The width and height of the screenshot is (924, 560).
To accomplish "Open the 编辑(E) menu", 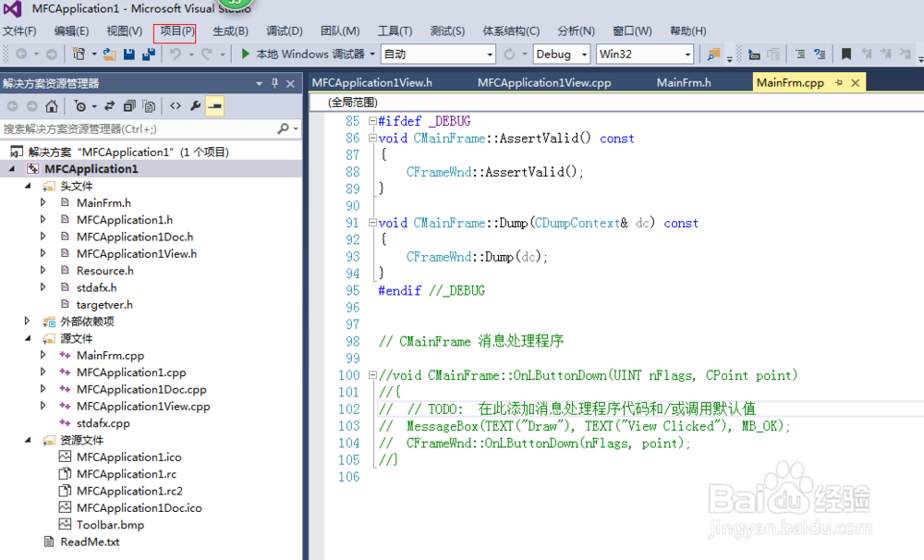I will pos(71,31).
